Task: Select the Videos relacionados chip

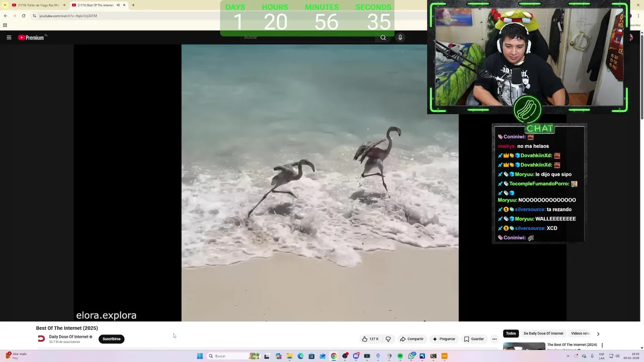Action: tap(581, 333)
